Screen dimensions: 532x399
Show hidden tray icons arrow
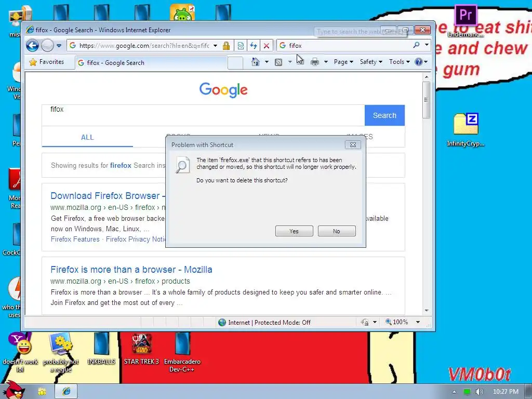pos(454,392)
